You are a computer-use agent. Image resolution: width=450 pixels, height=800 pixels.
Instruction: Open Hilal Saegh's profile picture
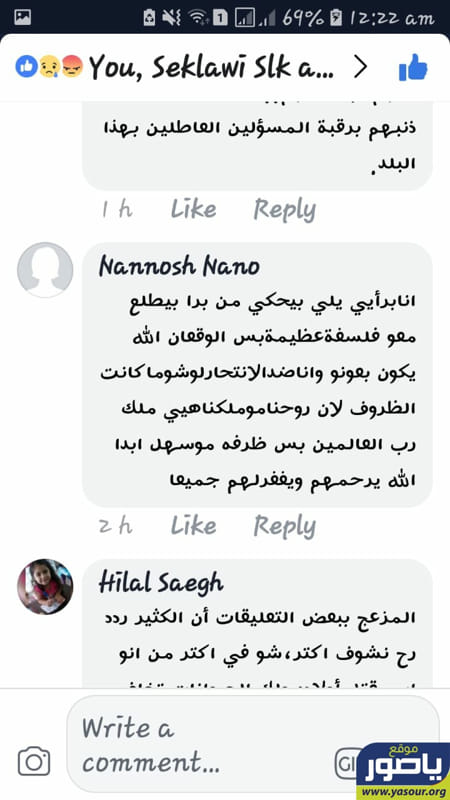pyautogui.click(x=45, y=586)
